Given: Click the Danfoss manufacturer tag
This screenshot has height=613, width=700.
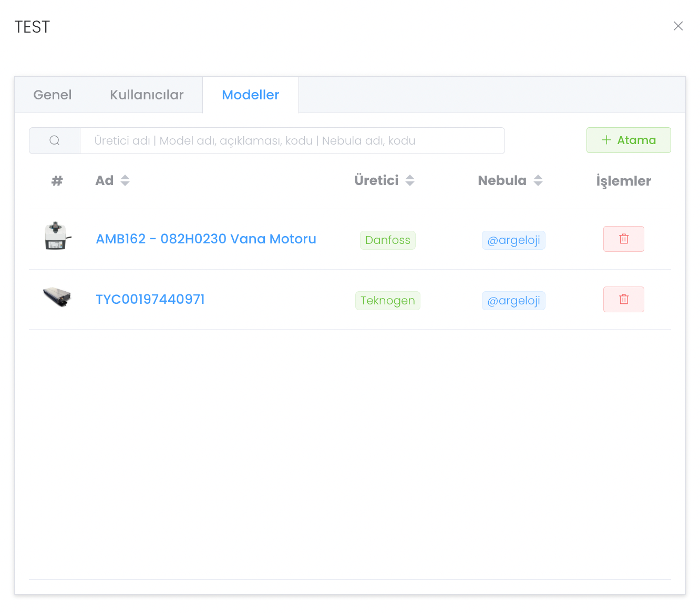Looking at the screenshot, I should pyautogui.click(x=387, y=240).
